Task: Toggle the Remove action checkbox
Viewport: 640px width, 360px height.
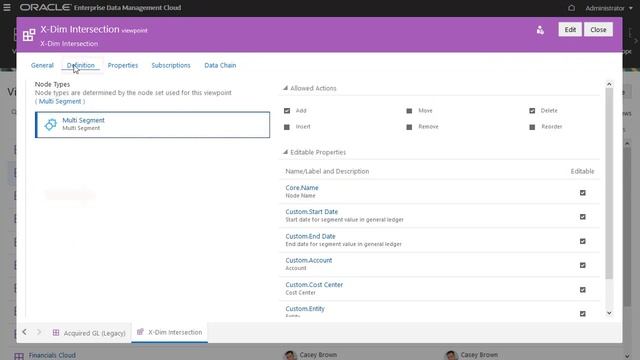Action: [x=409, y=127]
